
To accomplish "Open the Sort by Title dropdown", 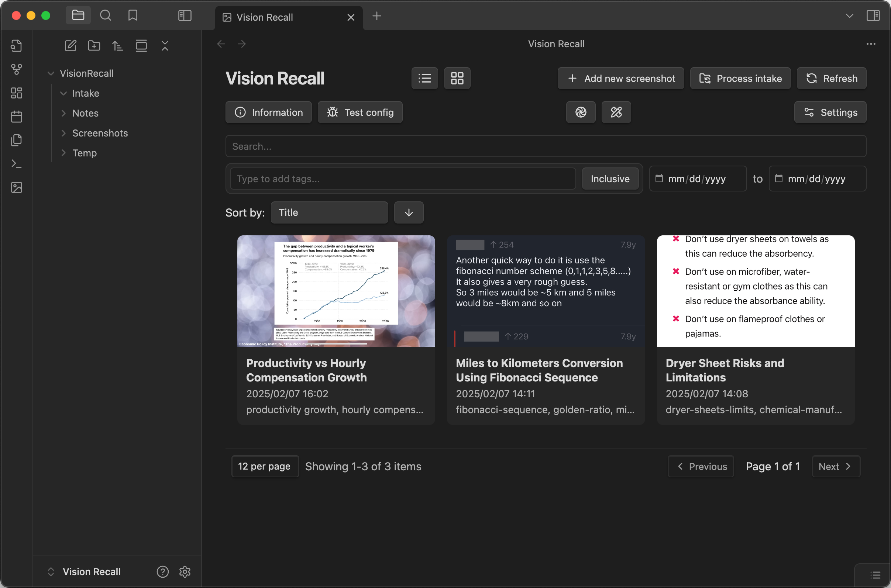I will click(329, 212).
